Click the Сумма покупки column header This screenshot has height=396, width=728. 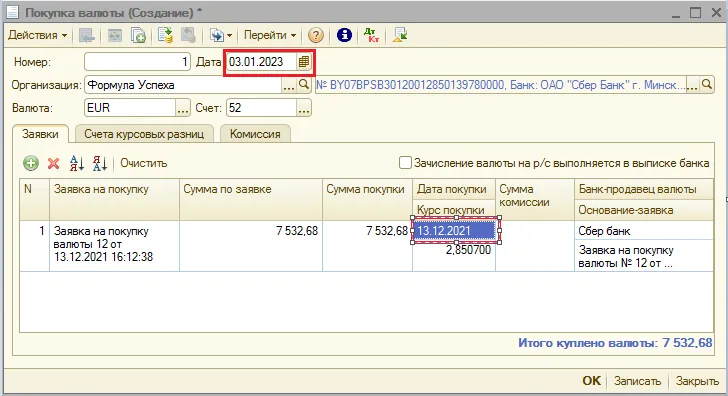tap(367, 200)
